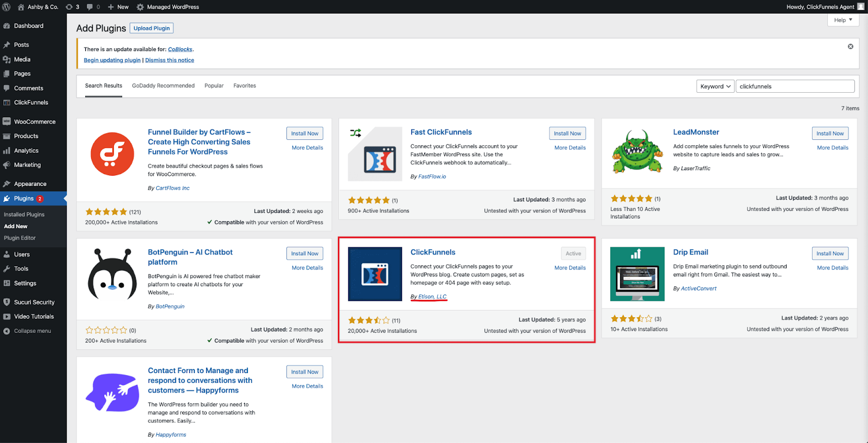Viewport: 868px width, 443px height.
Task: Click the Pages sidebar icon
Action: [7, 74]
